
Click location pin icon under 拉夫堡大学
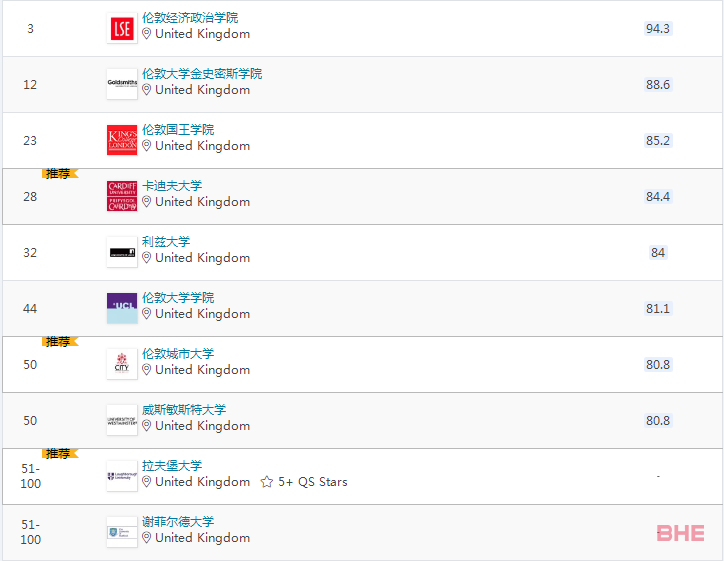point(146,482)
